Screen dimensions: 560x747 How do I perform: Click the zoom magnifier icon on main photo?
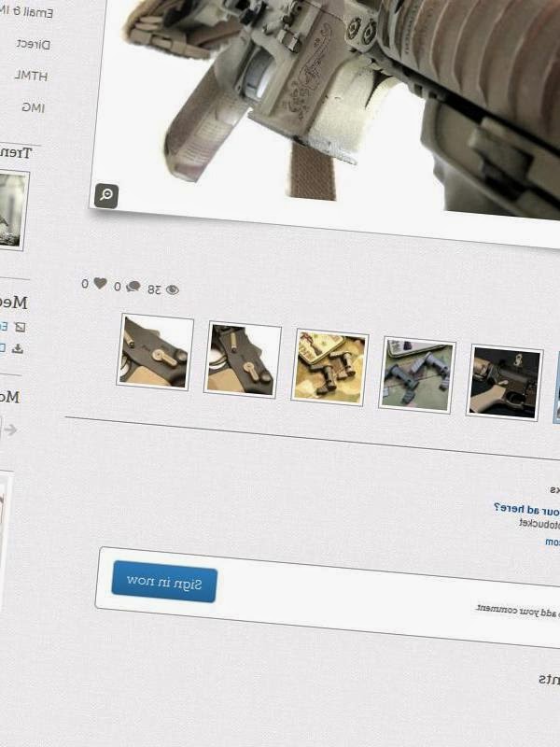coord(106,196)
